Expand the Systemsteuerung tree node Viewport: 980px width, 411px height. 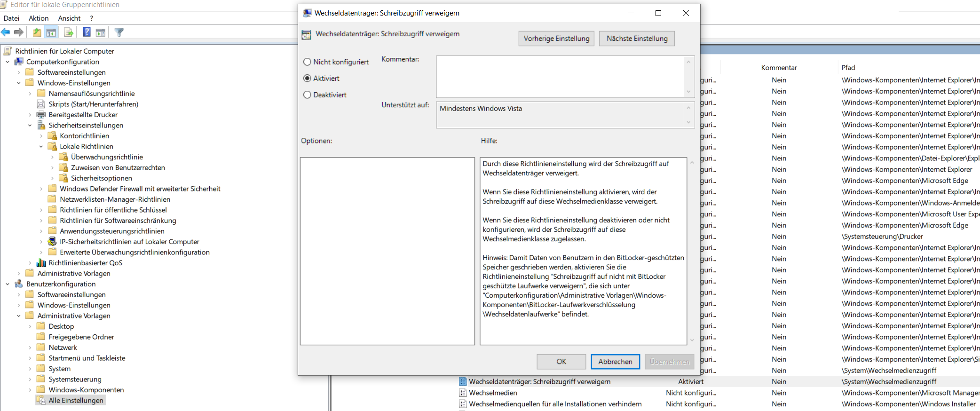click(x=30, y=379)
